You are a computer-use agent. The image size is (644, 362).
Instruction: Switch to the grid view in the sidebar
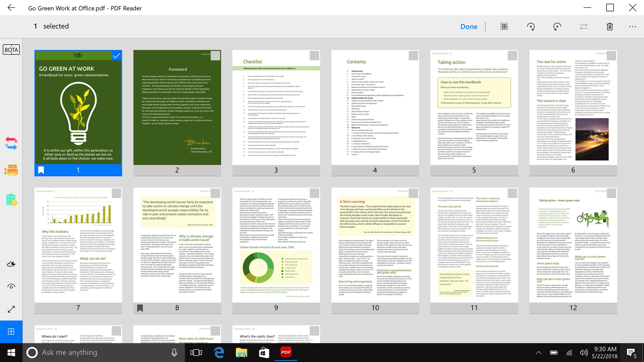[x=11, y=332]
